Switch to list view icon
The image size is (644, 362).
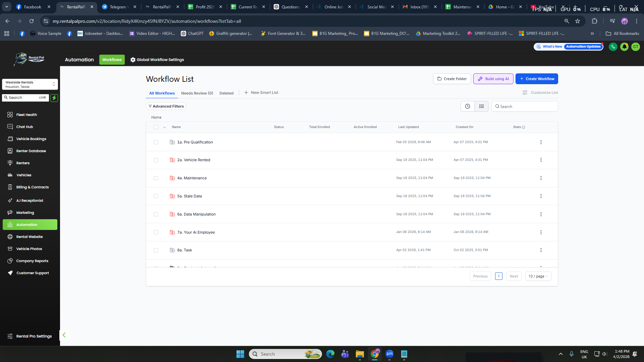coord(482,106)
